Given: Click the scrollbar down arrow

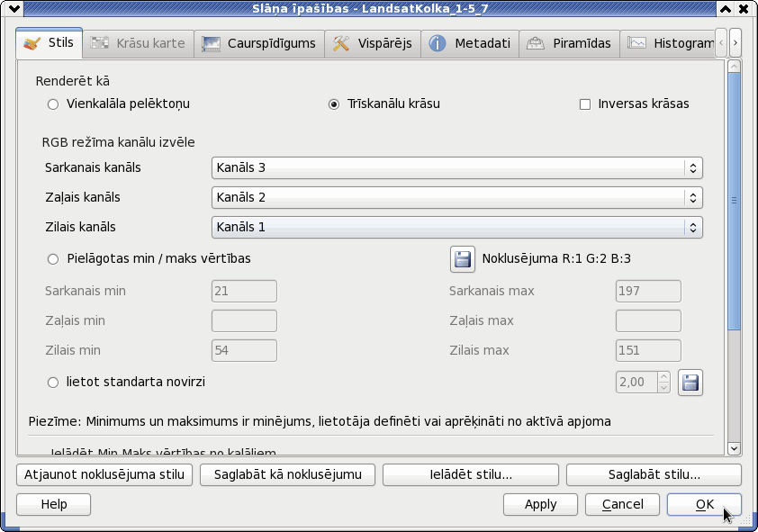Looking at the screenshot, I should tap(734, 448).
